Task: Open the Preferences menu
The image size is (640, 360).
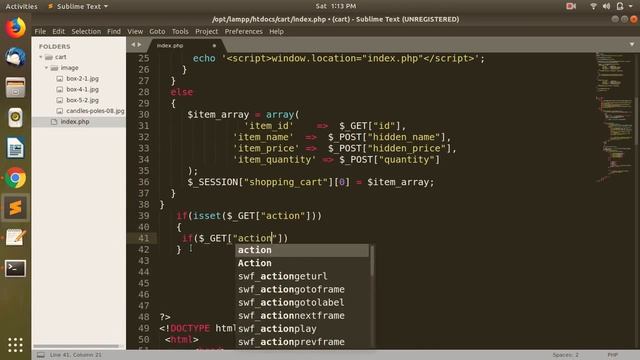Action: pos(244,31)
